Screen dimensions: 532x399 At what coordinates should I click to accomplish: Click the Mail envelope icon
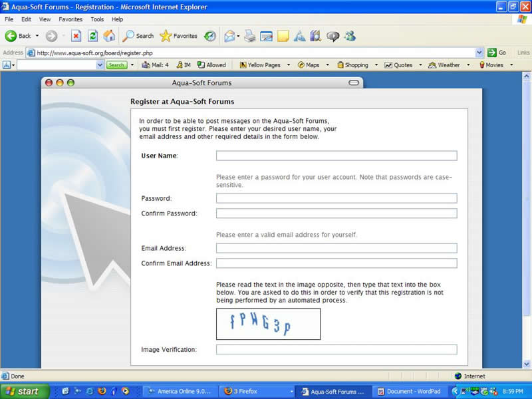point(229,36)
